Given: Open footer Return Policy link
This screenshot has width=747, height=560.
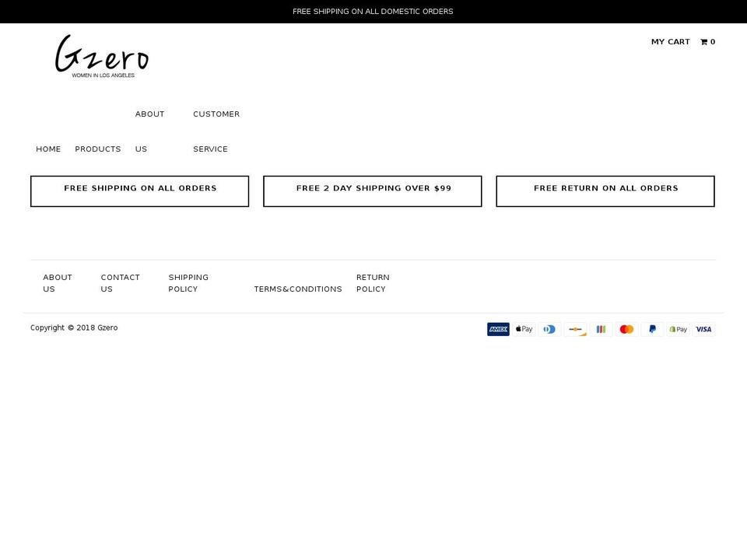Looking at the screenshot, I should pyautogui.click(x=373, y=283).
